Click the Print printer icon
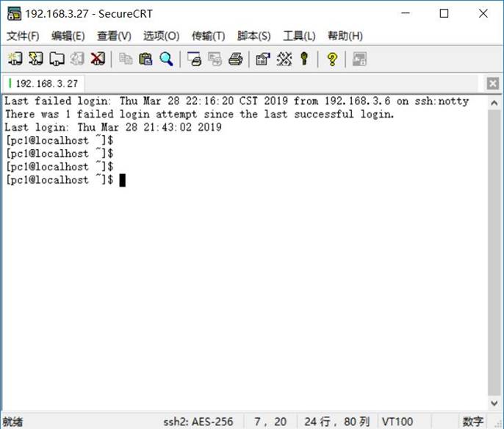The width and height of the screenshot is (504, 429). click(x=235, y=59)
